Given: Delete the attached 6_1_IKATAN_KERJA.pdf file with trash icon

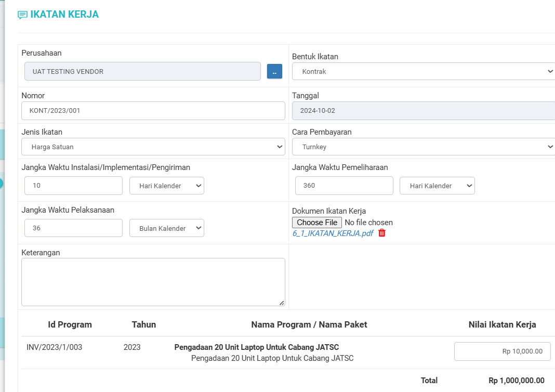Looking at the screenshot, I should point(382,233).
